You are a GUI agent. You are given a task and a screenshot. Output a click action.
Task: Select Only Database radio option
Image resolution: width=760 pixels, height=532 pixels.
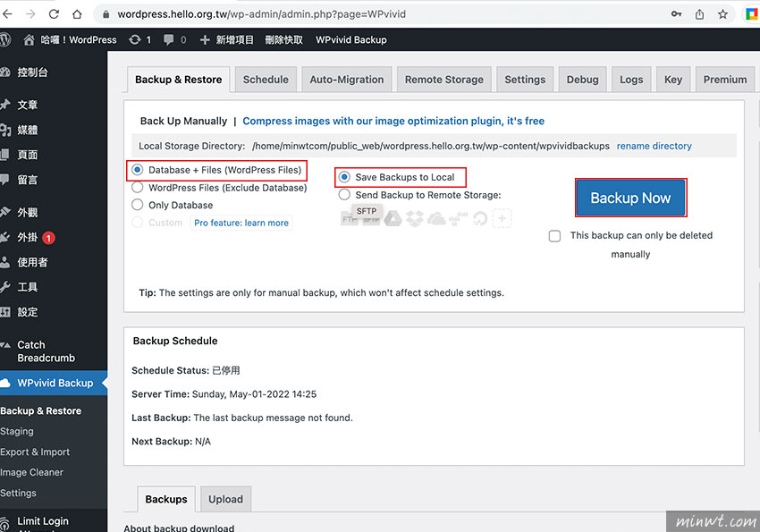tap(138, 205)
